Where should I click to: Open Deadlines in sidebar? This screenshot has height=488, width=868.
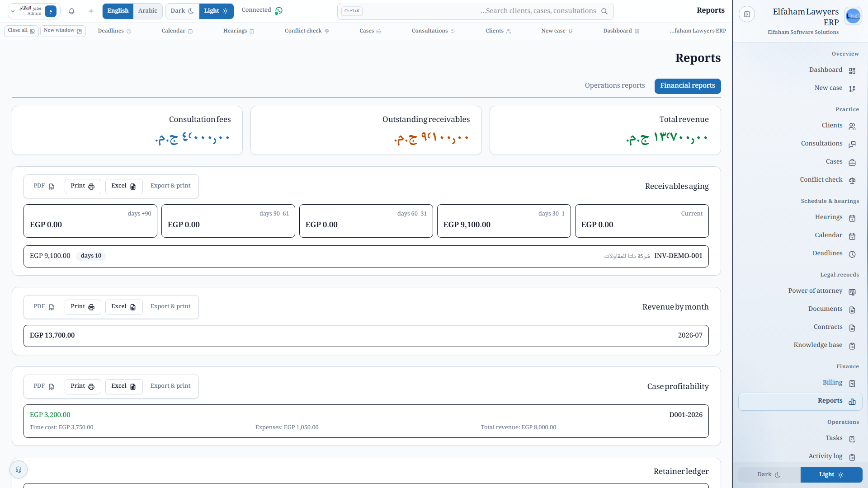coord(801,253)
